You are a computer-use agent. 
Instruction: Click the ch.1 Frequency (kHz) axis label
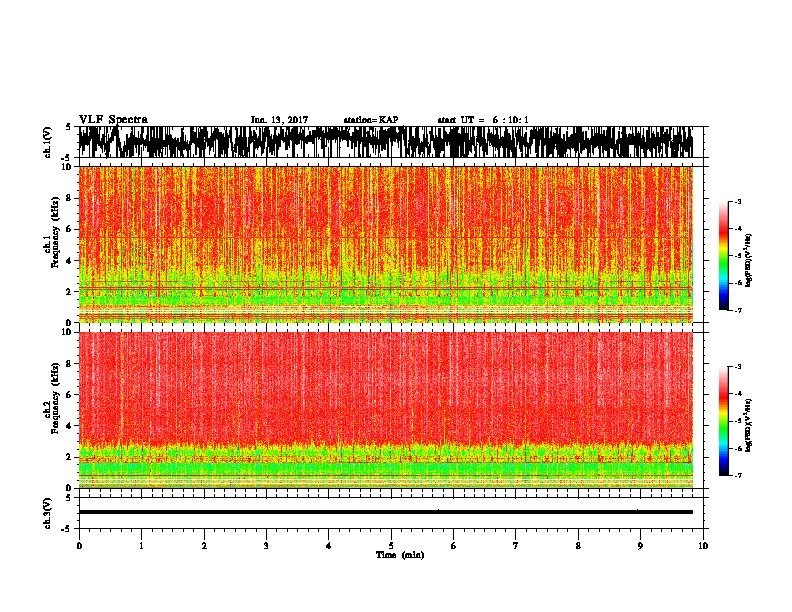55,233
